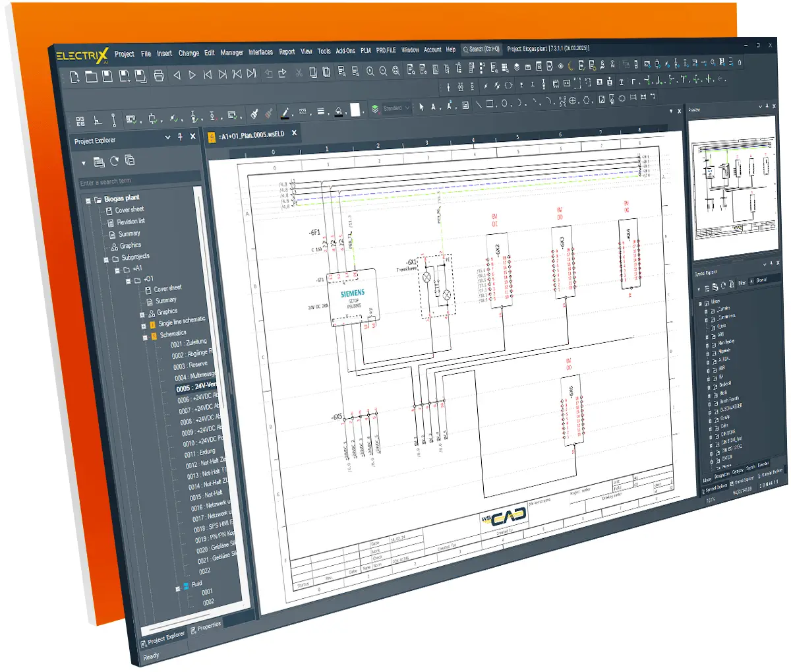Pin the Project Explorer panel
791x672 pixels.
tap(181, 137)
